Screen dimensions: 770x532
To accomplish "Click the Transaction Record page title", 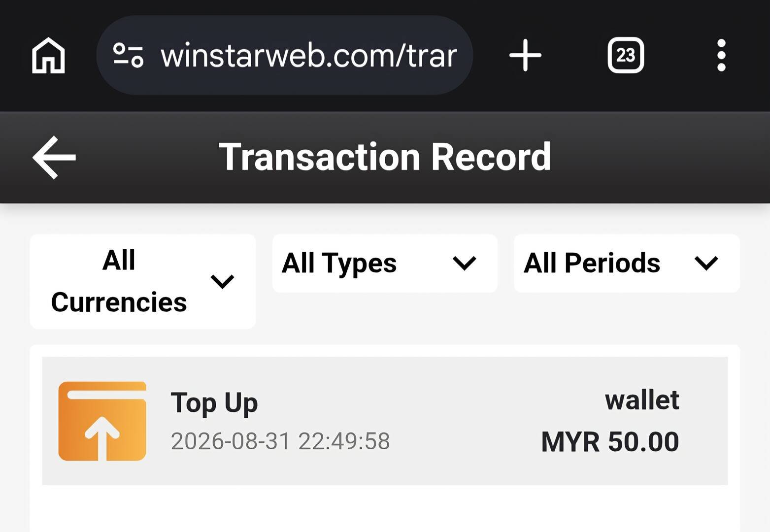I will 385,157.
